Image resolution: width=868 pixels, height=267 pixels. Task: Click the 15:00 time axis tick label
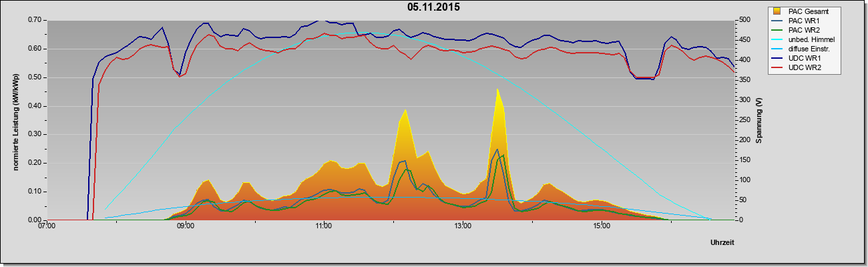click(601, 226)
